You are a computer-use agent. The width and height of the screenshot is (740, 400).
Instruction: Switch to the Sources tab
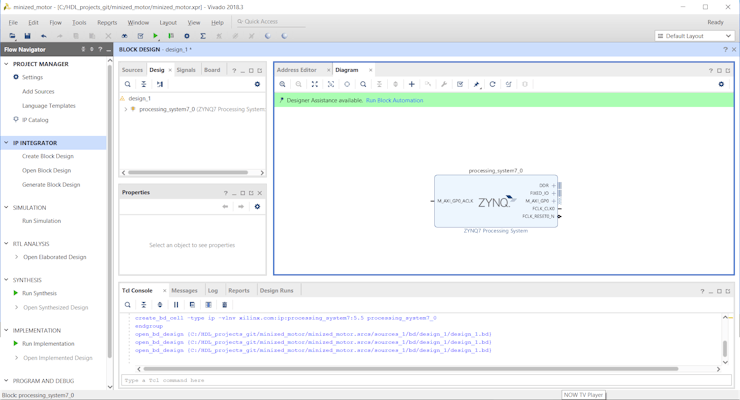132,70
